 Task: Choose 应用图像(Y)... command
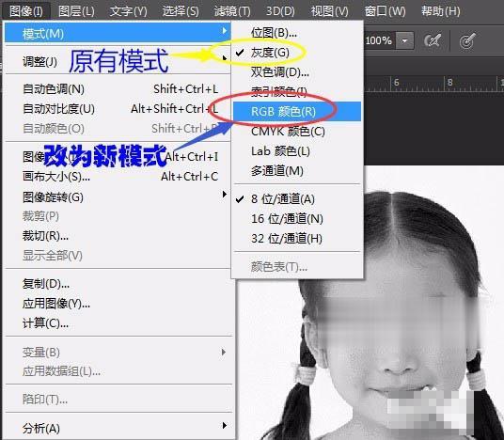[x=118, y=304]
